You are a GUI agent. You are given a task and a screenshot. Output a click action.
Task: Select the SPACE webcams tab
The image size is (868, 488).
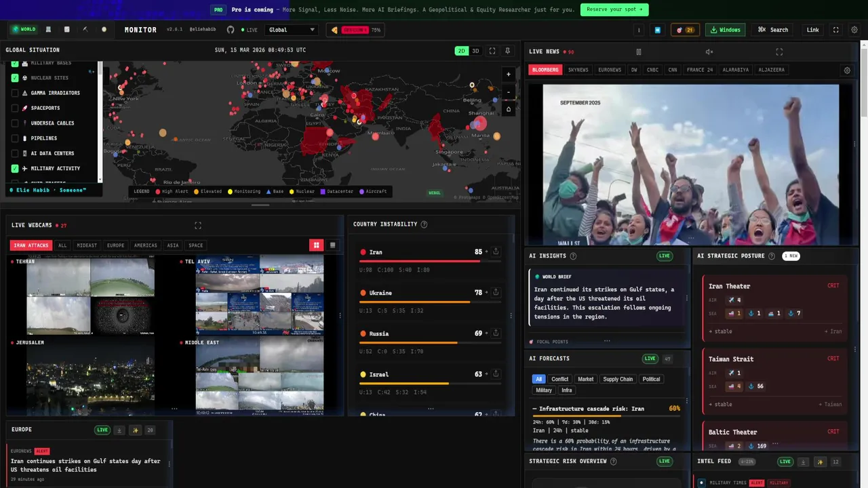tap(196, 245)
